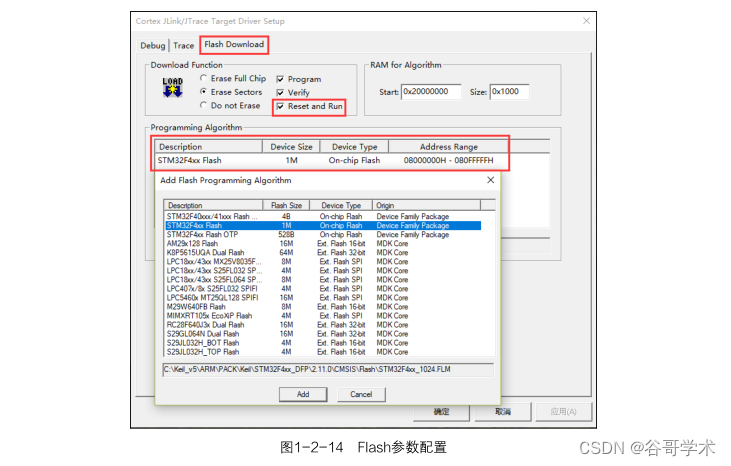Edit the RAM Size field
Screen dimensions: 731x466
pos(510,92)
